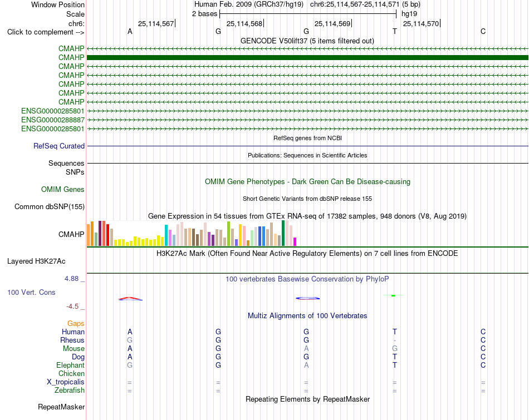This screenshot has height=420, width=529.
Task: Click the magenta bar in GTEx chart
Action: coord(295,241)
